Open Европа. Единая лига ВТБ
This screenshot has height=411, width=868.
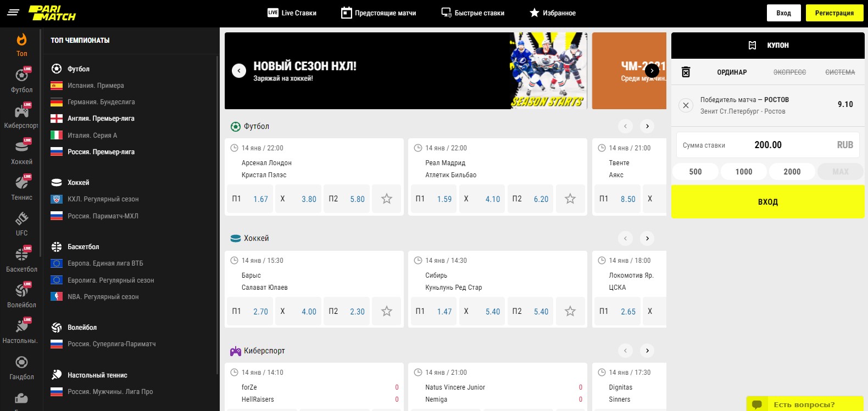105,263
